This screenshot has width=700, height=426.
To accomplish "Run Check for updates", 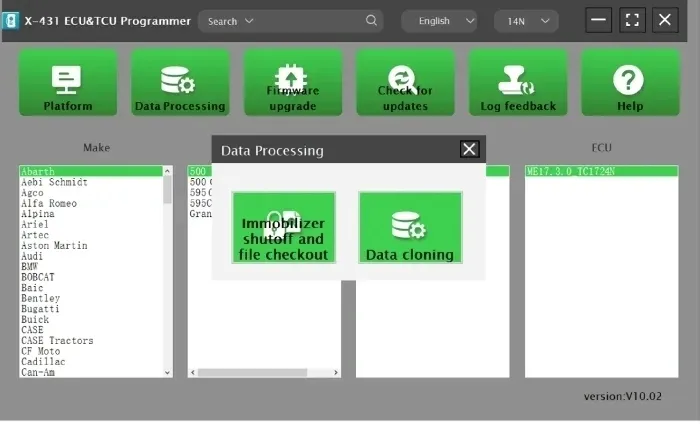I will pyautogui.click(x=405, y=83).
